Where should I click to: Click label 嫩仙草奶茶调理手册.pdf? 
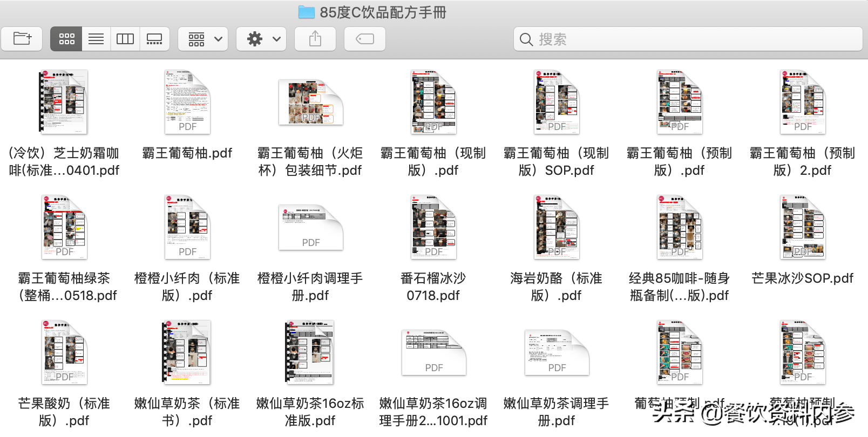pos(557,412)
